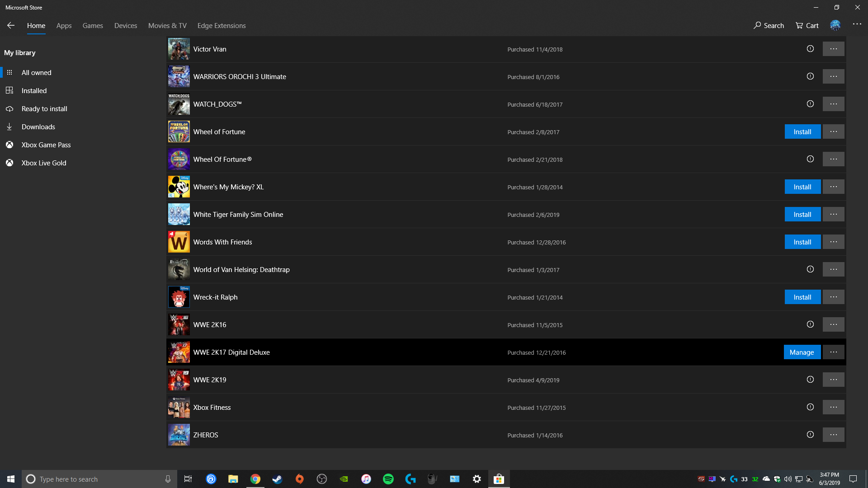This screenshot has height=488, width=868.
Task: Click the info icon for World of Van Helsing
Action: pyautogui.click(x=810, y=269)
